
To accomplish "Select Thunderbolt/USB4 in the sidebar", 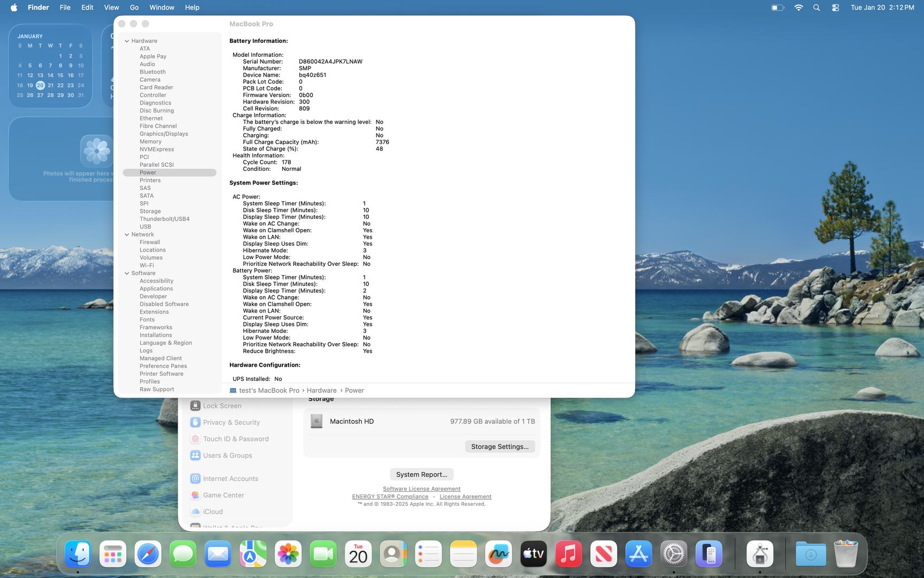I will [164, 219].
